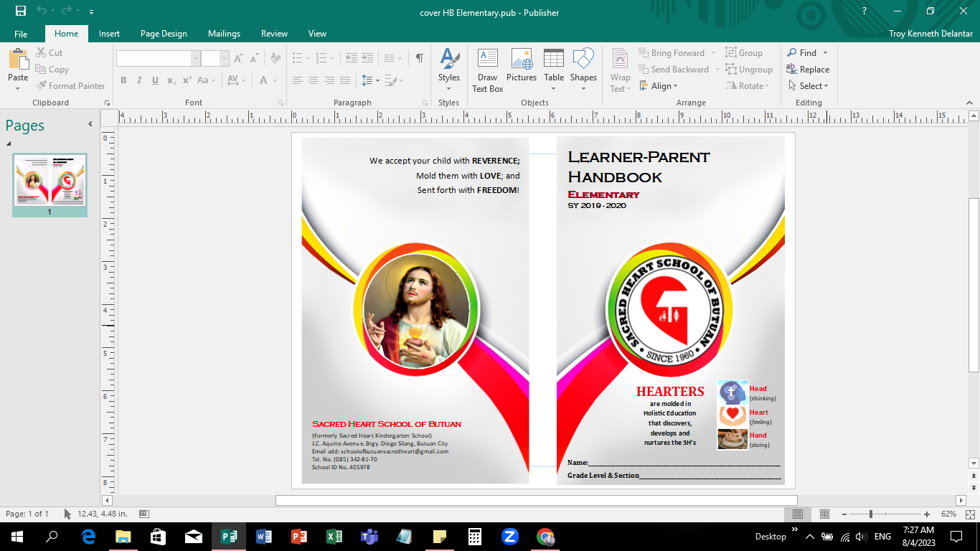Viewport: 980px width, 551px height.
Task: Open the Windows Start menu
Action: 17,536
